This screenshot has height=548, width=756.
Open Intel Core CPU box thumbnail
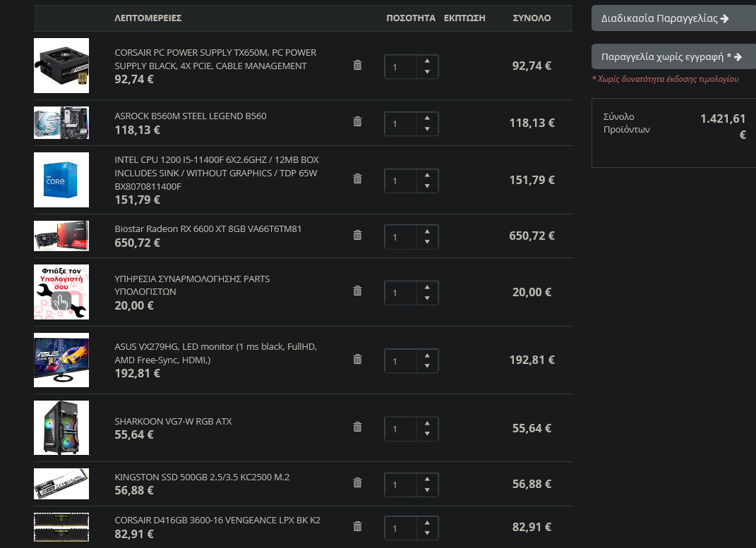(x=61, y=180)
